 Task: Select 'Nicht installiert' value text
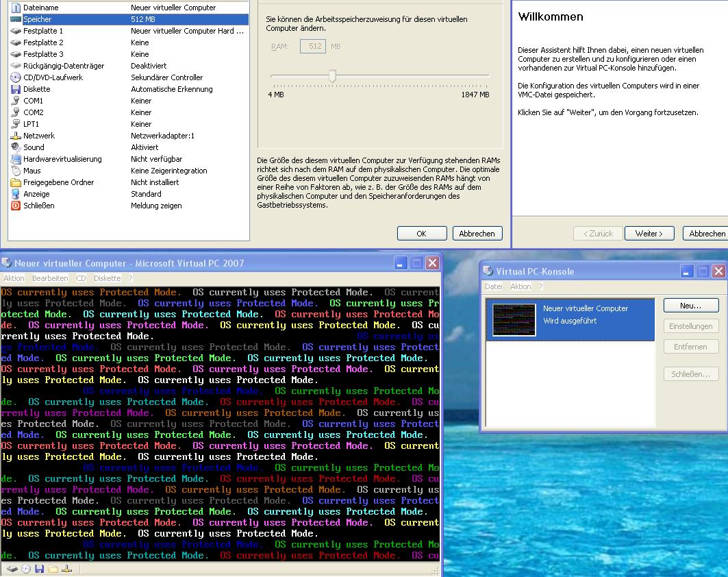coord(155,182)
